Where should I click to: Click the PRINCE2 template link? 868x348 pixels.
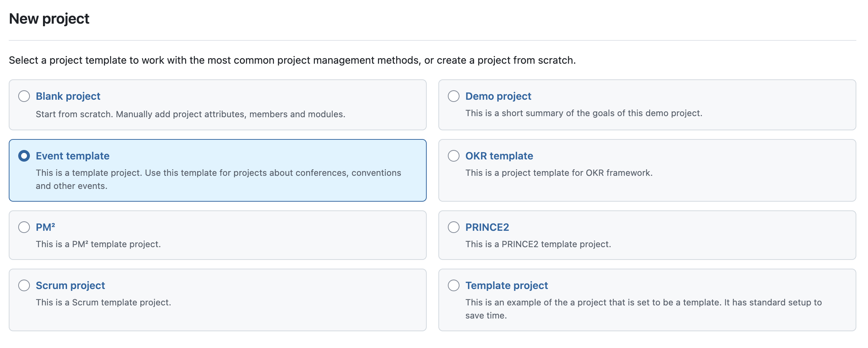tap(487, 227)
